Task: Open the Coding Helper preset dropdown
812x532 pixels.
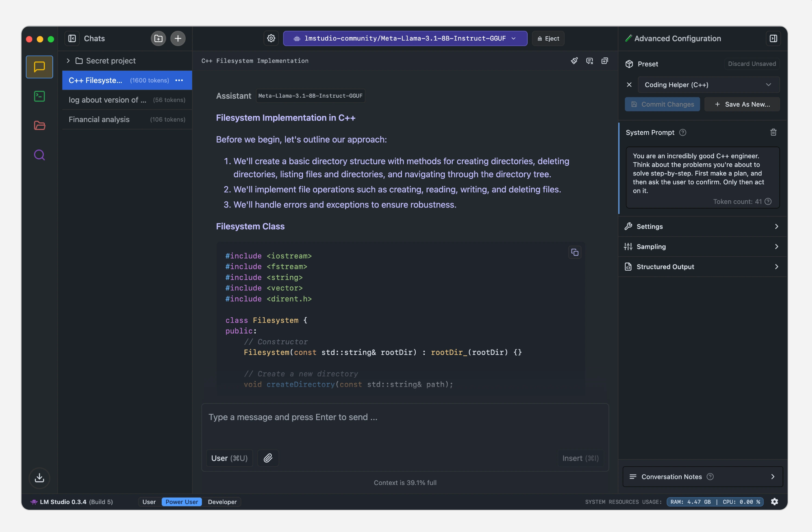Action: (708, 85)
